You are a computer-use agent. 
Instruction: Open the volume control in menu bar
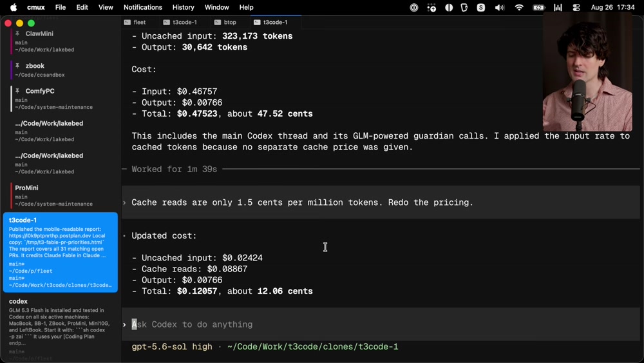[500, 7]
